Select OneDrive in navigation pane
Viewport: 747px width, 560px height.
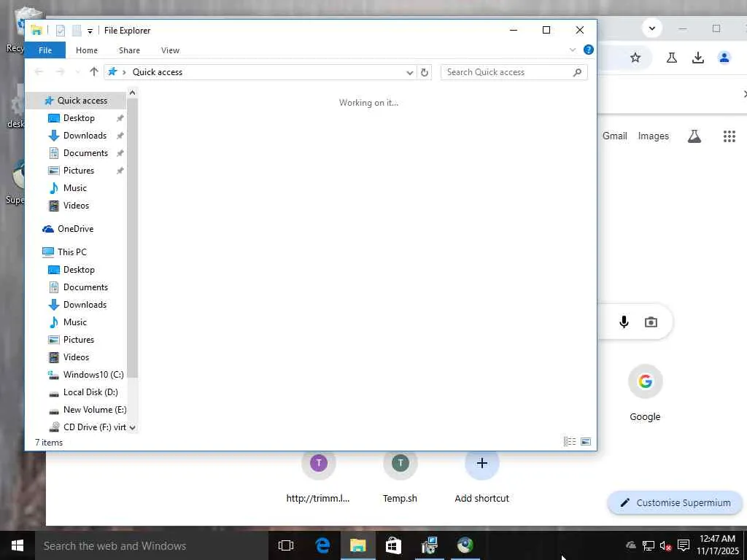coord(75,229)
